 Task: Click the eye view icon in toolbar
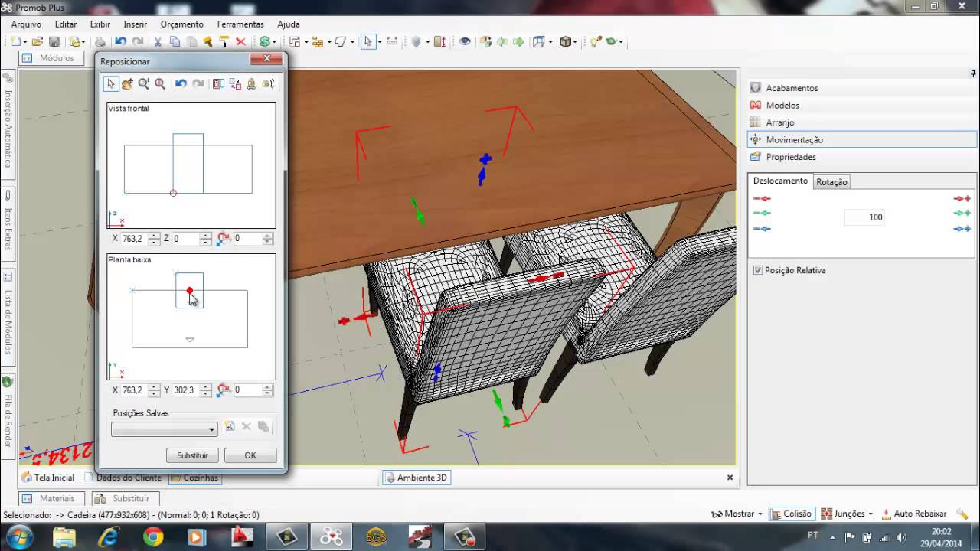coord(465,42)
